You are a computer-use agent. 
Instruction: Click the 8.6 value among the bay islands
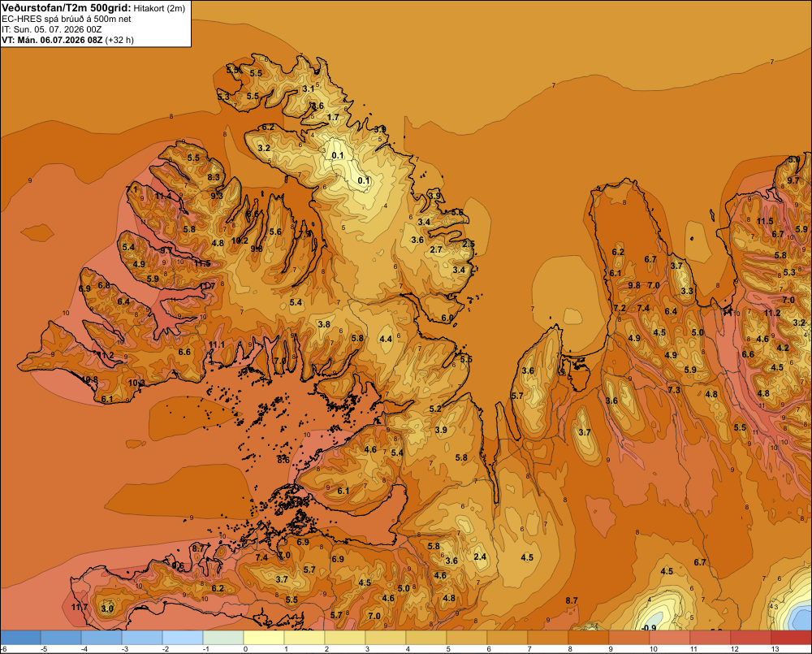click(283, 460)
